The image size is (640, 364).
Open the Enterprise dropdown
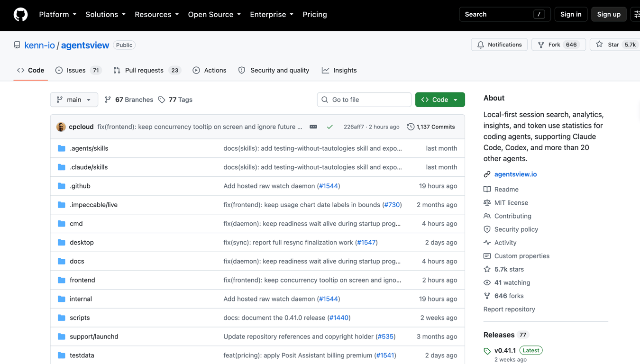point(272,15)
